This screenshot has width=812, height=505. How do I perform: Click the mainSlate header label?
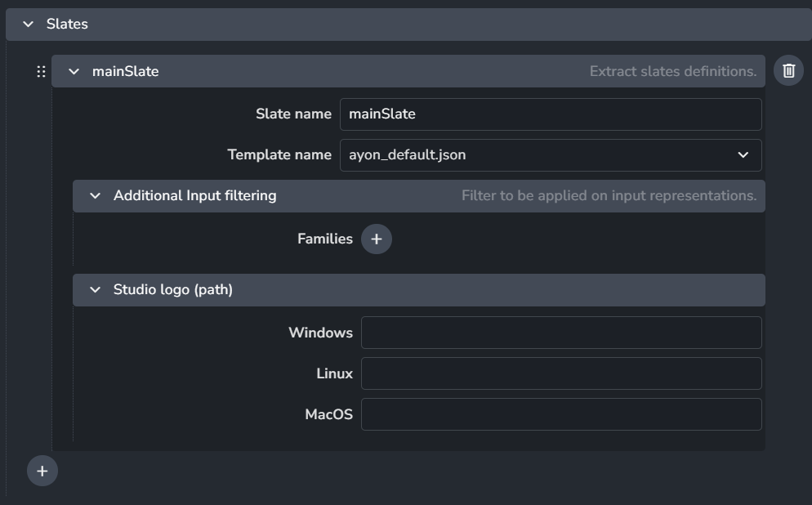(125, 72)
